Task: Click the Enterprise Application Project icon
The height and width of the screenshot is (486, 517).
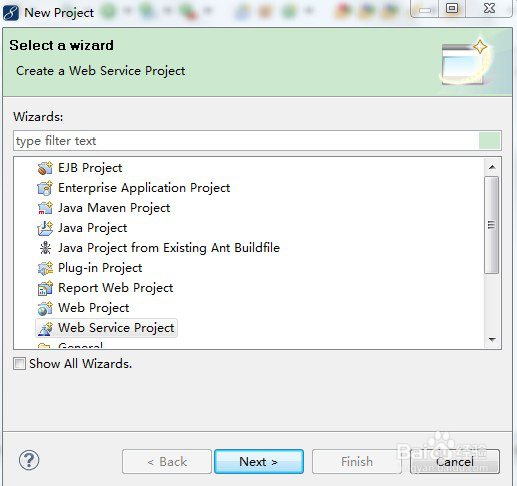Action: pyautogui.click(x=45, y=188)
